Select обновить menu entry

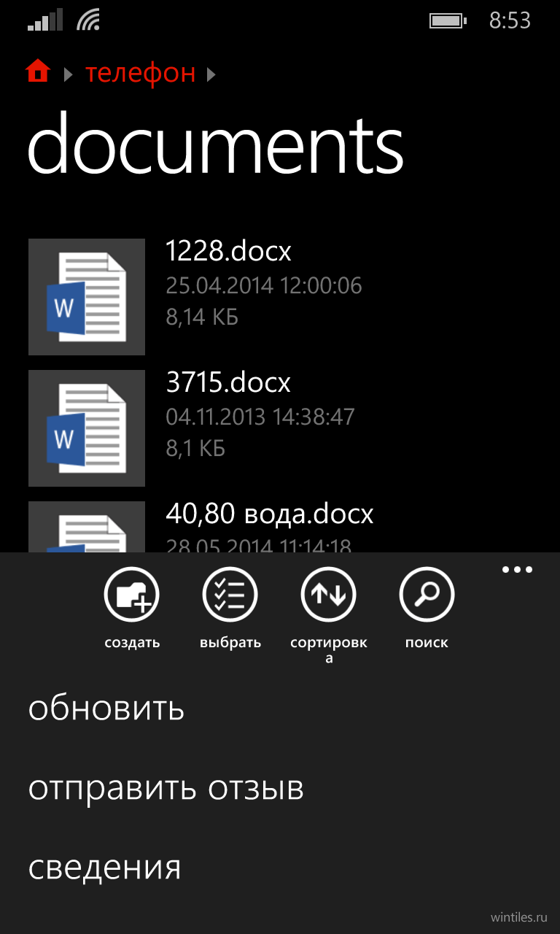coord(106,709)
